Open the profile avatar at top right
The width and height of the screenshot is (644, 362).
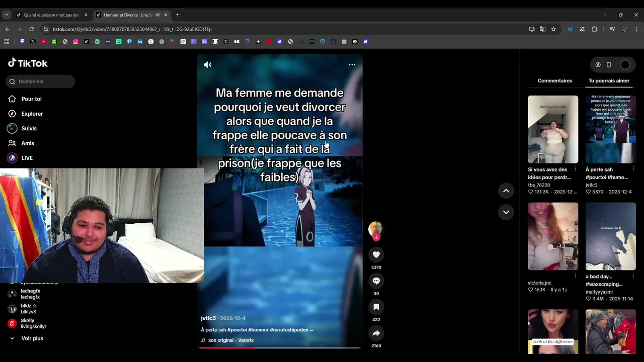click(x=625, y=65)
